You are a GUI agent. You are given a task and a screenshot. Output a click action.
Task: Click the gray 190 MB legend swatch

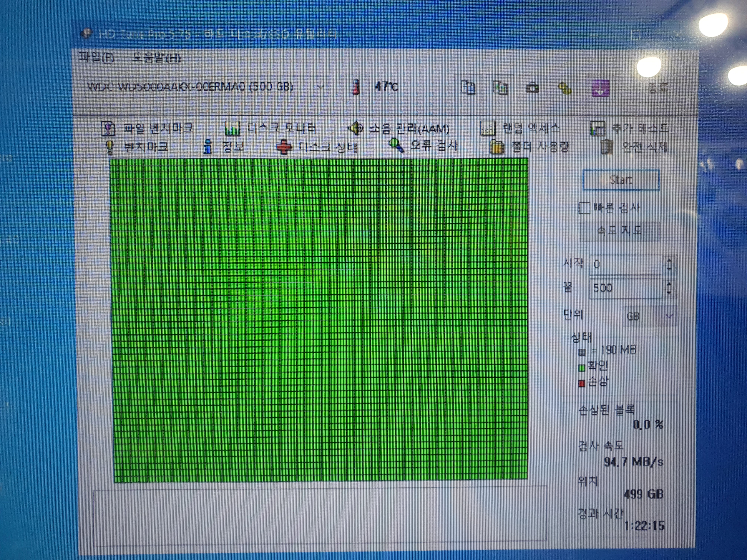(x=582, y=352)
